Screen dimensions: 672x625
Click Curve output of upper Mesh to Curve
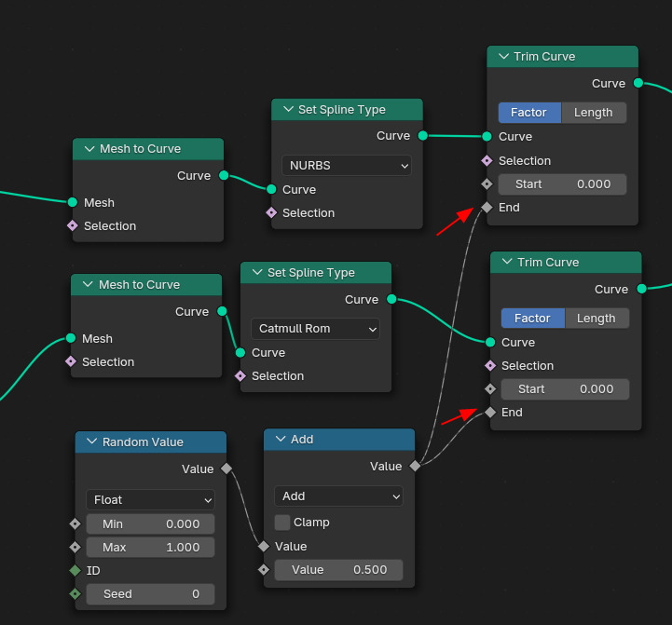click(224, 175)
